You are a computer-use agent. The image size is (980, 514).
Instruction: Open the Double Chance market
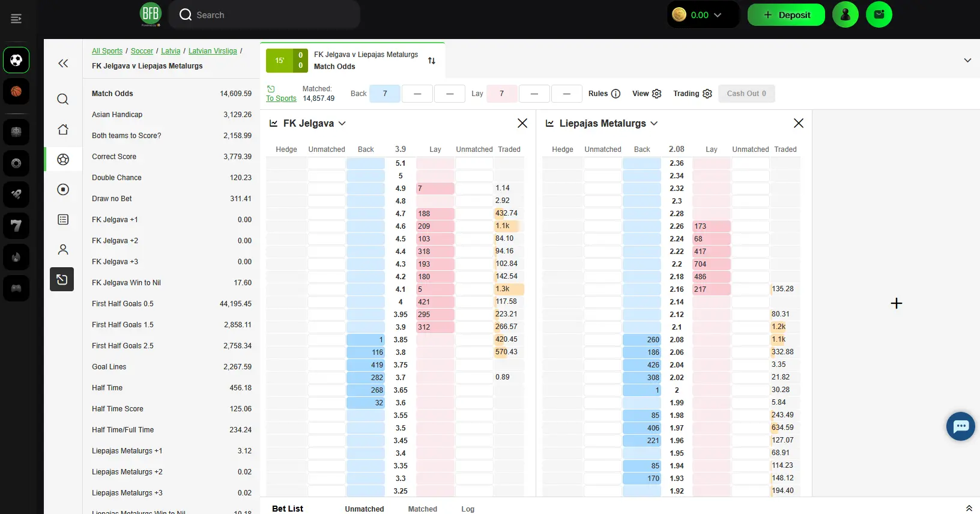171,178
